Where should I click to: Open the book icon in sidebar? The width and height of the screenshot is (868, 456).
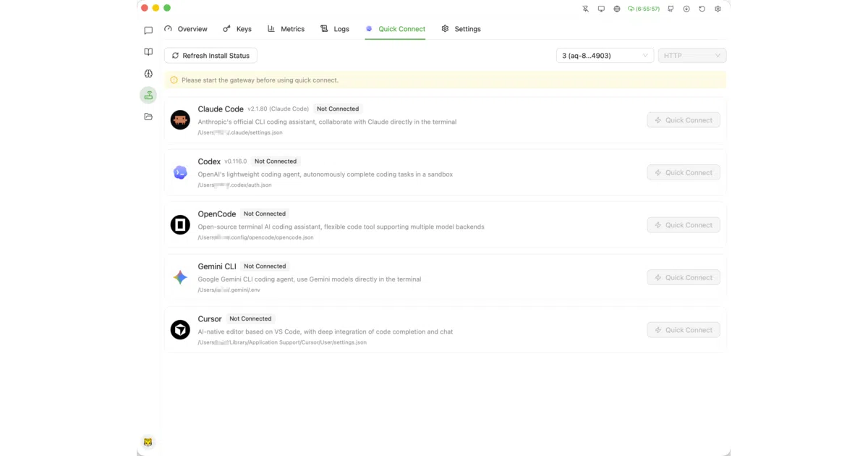(x=148, y=52)
